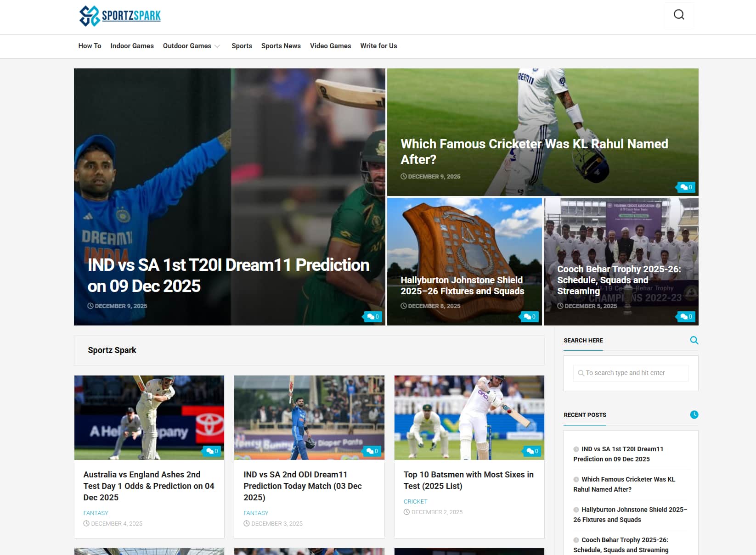The image size is (756, 555).
Task: Expand the Outdoor Games dropdown arrow
Action: tap(217, 46)
